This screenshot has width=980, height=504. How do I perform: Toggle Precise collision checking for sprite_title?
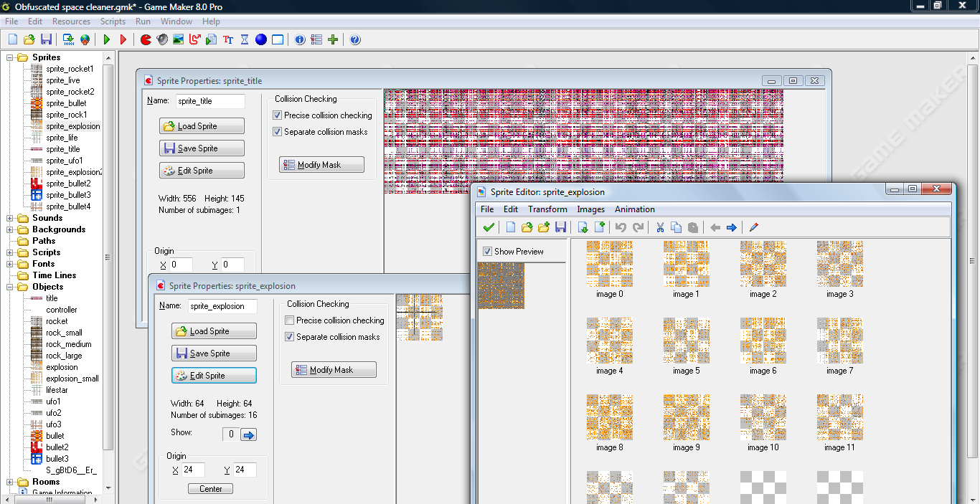point(278,115)
